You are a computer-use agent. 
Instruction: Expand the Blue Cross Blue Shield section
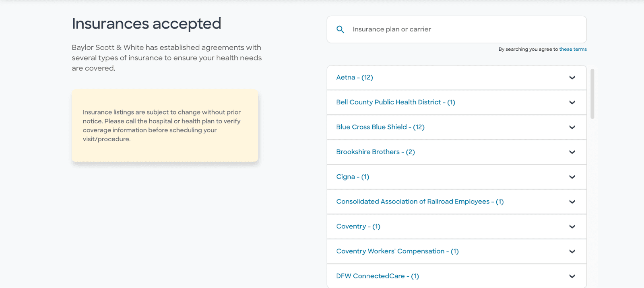pos(572,127)
